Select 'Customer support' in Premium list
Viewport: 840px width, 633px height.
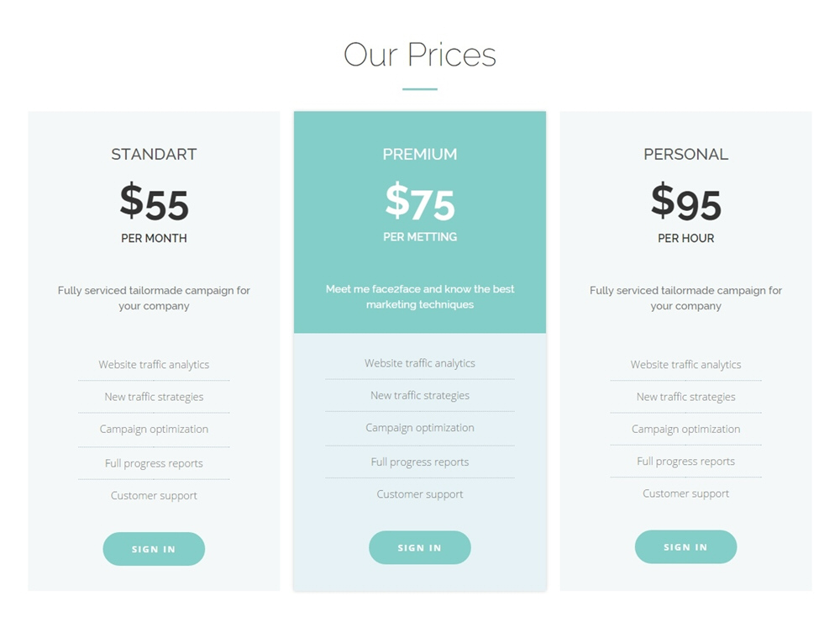[x=420, y=494]
